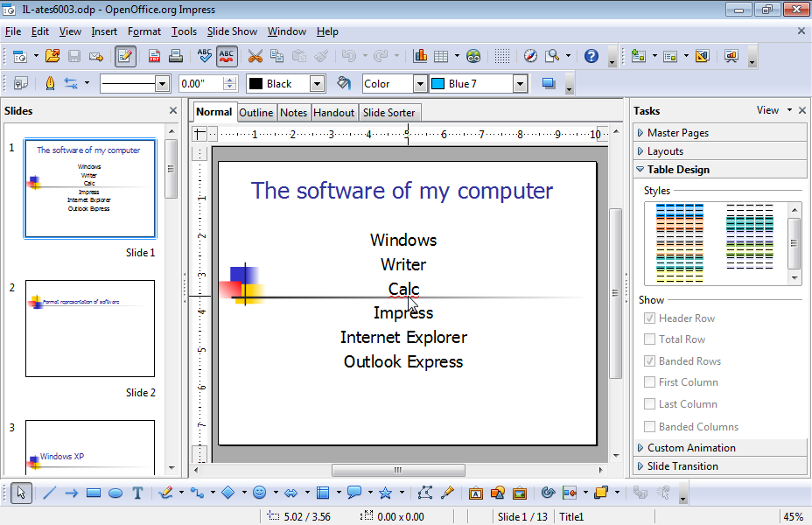
Task: Open the Blue 7 fill color dropdown
Action: [x=520, y=83]
